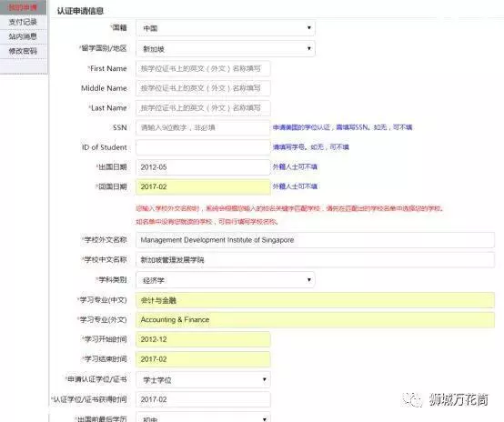Select the SSN input field
The height and width of the screenshot is (422, 504).
[203, 127]
